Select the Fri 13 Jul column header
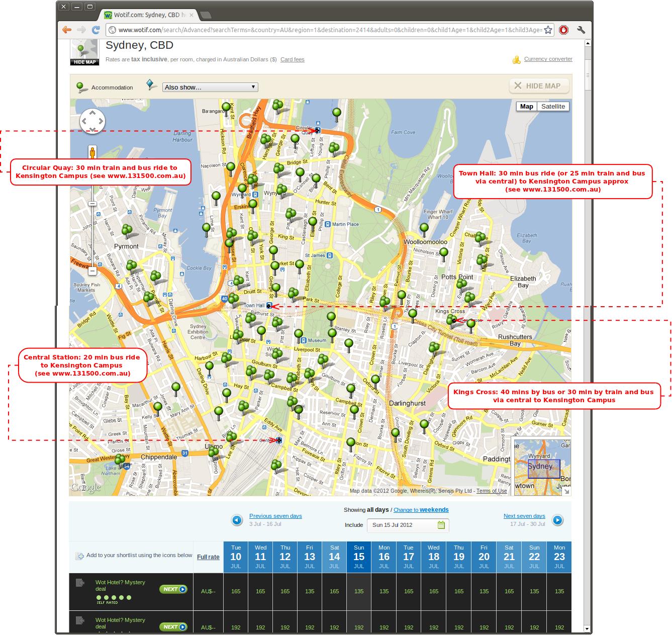This screenshot has width=672, height=635. (x=310, y=557)
